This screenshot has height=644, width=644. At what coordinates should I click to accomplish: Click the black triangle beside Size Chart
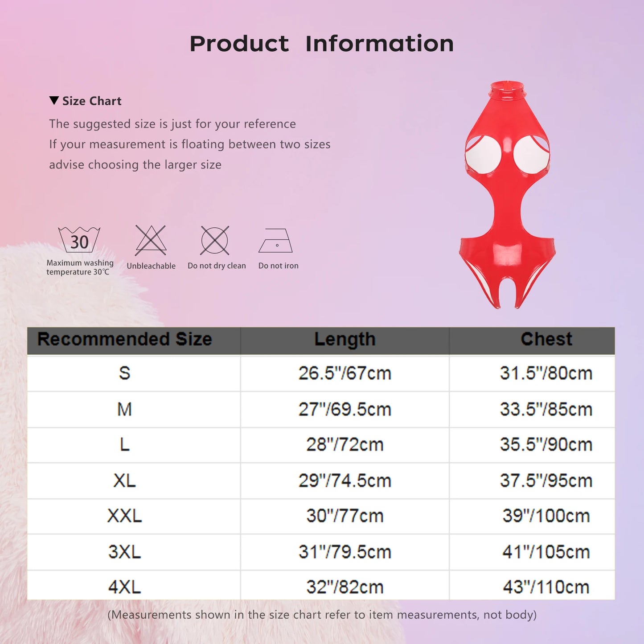click(54, 101)
